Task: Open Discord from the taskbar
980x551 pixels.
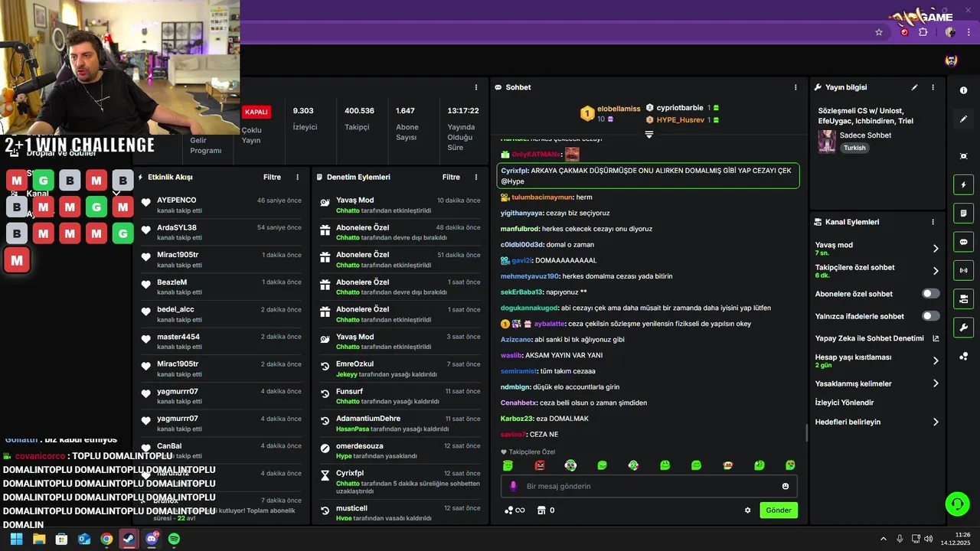Action: (152, 539)
